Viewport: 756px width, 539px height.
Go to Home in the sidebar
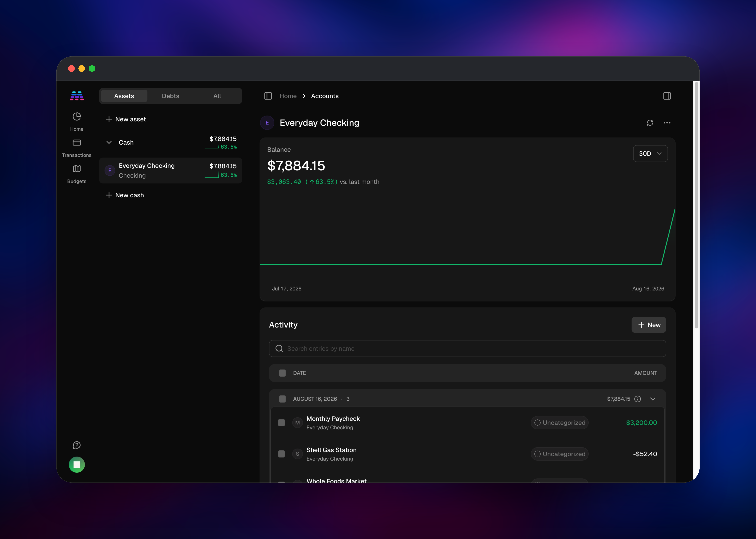click(x=77, y=121)
